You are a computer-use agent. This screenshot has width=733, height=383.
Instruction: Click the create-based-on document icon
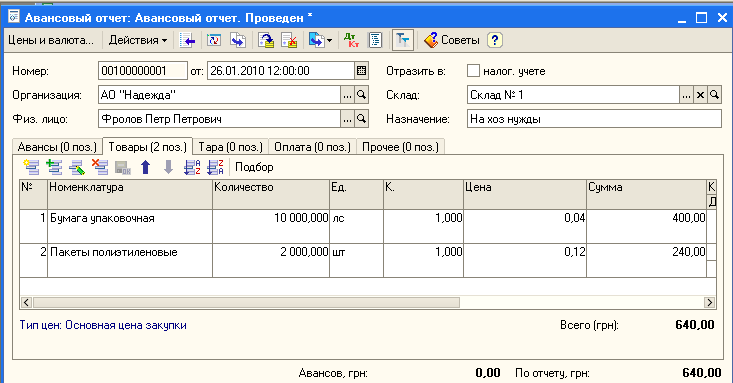click(x=316, y=40)
